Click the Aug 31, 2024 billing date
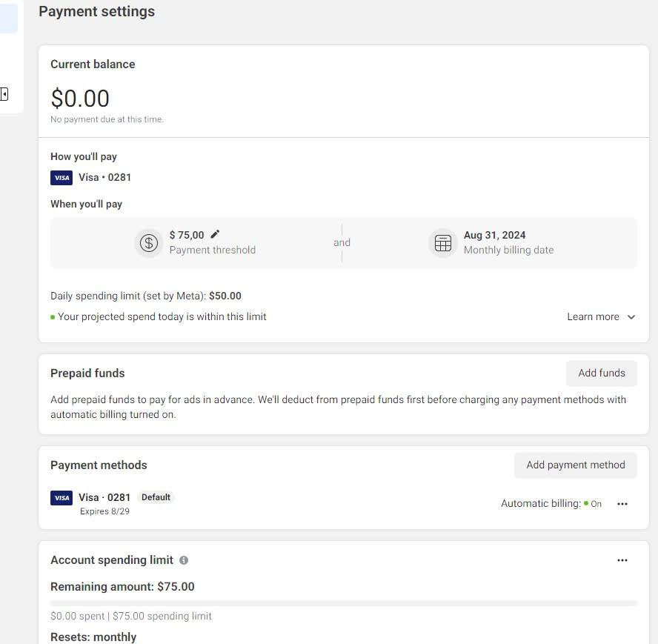This screenshot has width=658, height=644. point(494,235)
